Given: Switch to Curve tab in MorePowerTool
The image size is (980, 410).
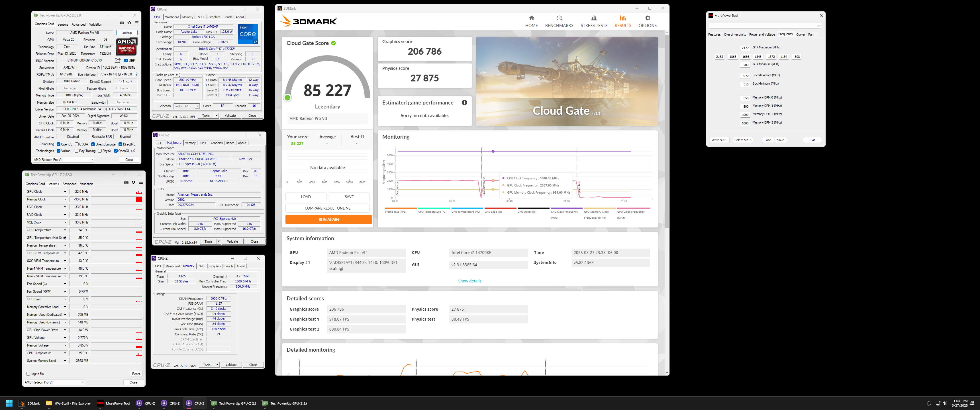Looking at the screenshot, I should tap(801, 35).
